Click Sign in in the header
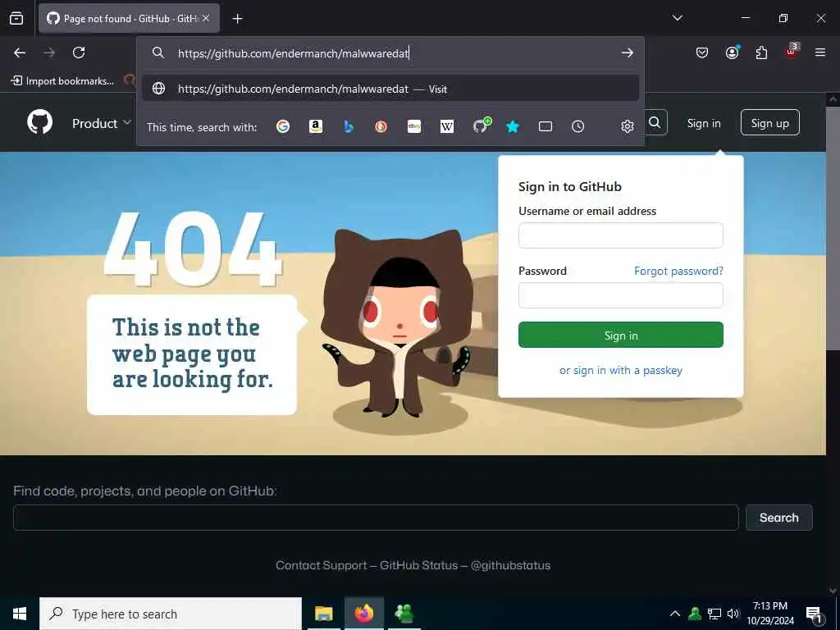Screen dimensions: 840x630 (x=704, y=123)
